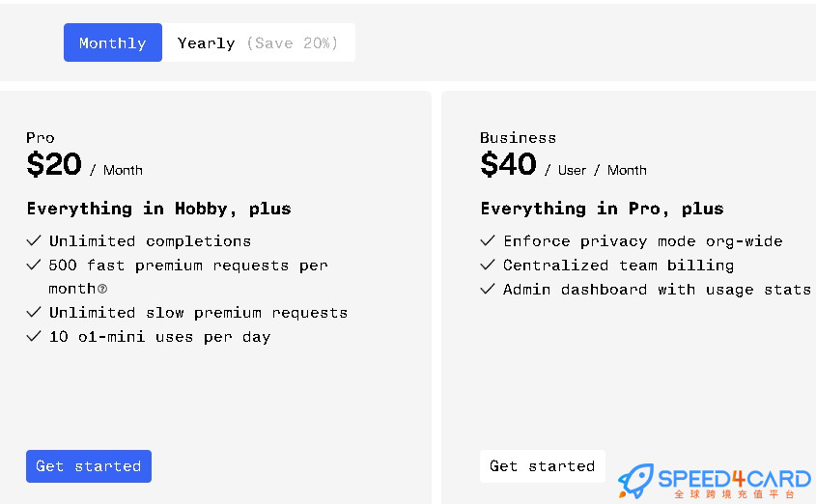The width and height of the screenshot is (816, 504).
Task: Click the checkmark beside Enforce privacy mode
Action: tap(488, 240)
